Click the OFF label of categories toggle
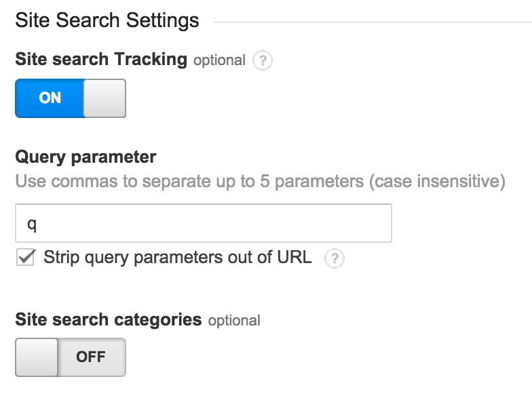Viewport: 532px width, 396px height. [91, 357]
